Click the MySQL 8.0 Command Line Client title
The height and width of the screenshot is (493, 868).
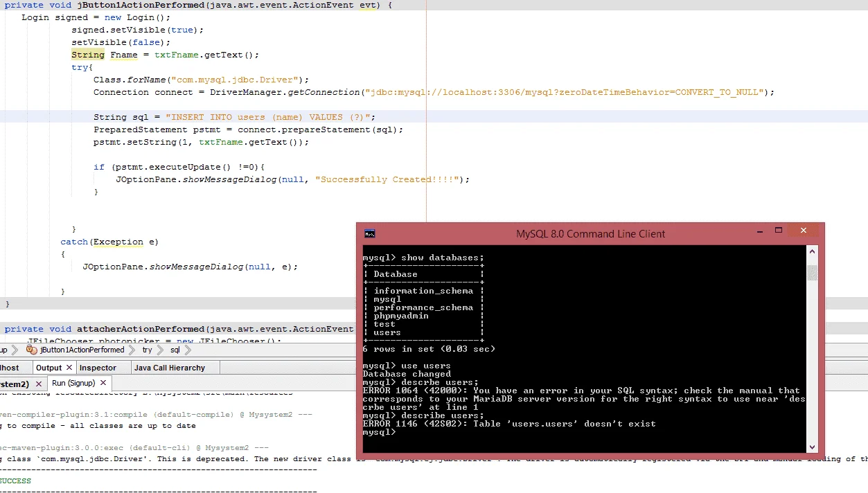[590, 234]
